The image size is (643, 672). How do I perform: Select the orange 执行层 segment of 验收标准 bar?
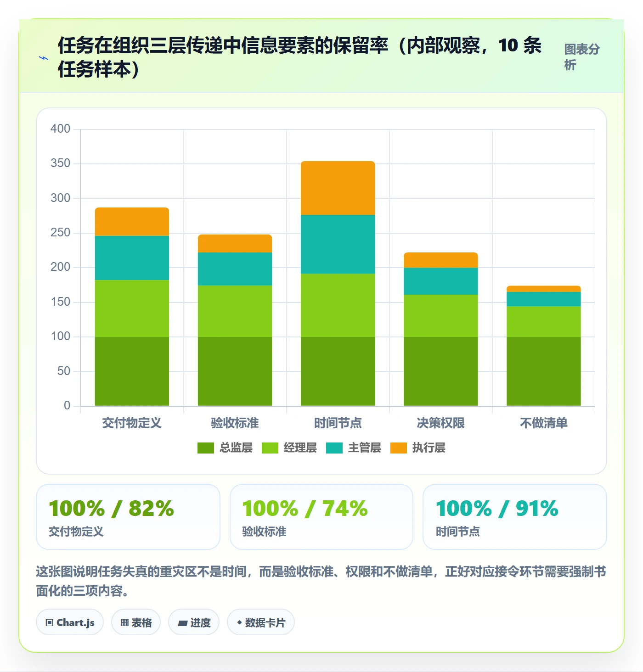point(235,244)
